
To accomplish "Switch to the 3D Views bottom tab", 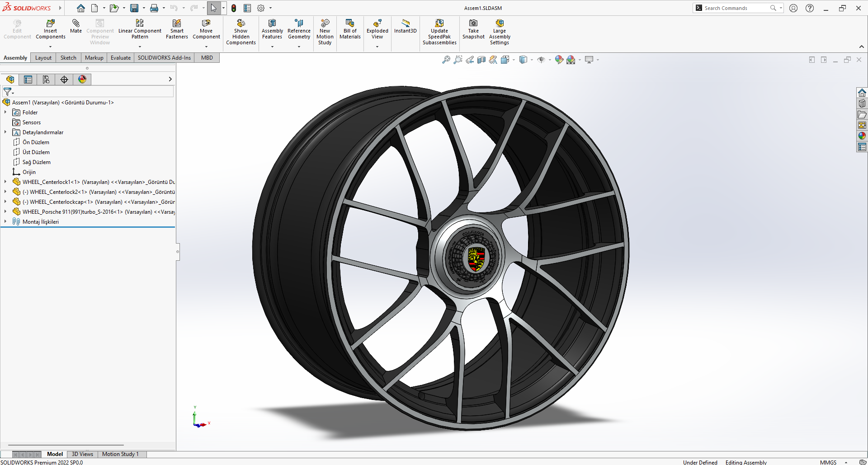I will coord(82,454).
